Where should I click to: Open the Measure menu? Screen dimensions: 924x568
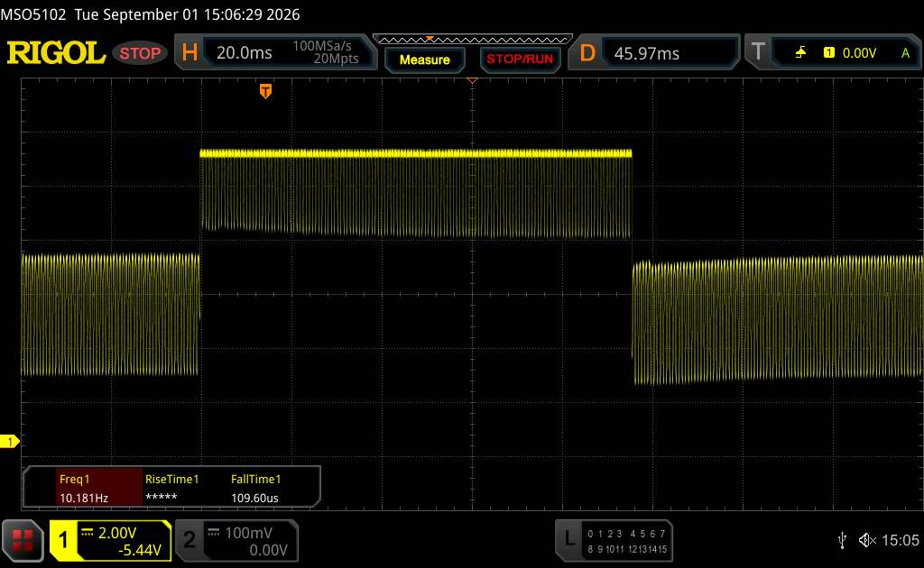point(424,60)
